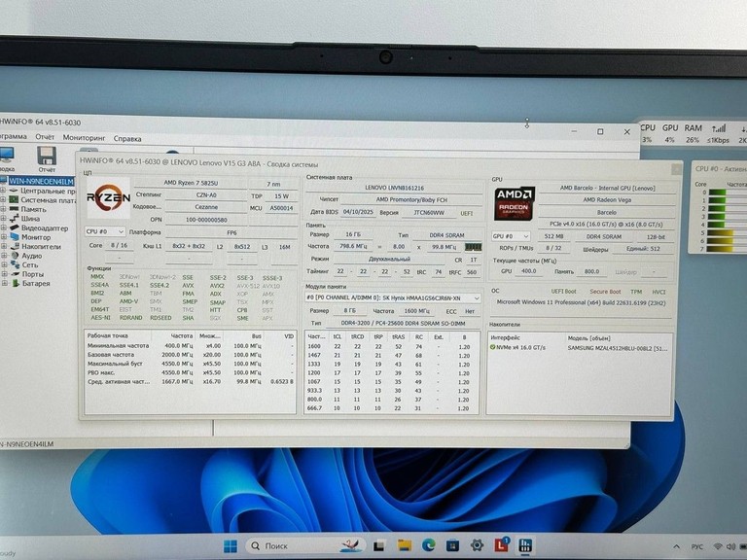Click the UEFI Boot label
The image size is (747, 560).
(563, 292)
